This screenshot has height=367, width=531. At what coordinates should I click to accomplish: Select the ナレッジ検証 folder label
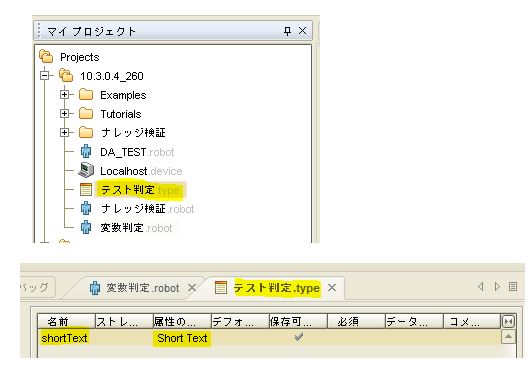pos(133,132)
